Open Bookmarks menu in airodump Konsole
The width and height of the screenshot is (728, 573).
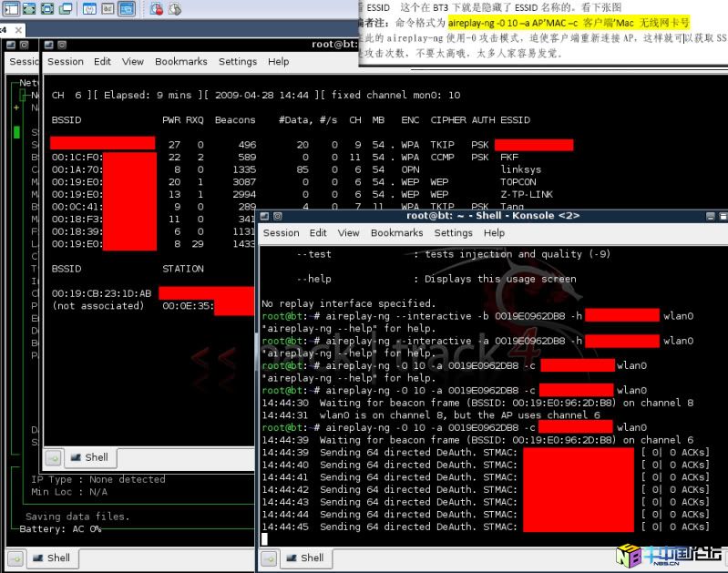point(181,61)
